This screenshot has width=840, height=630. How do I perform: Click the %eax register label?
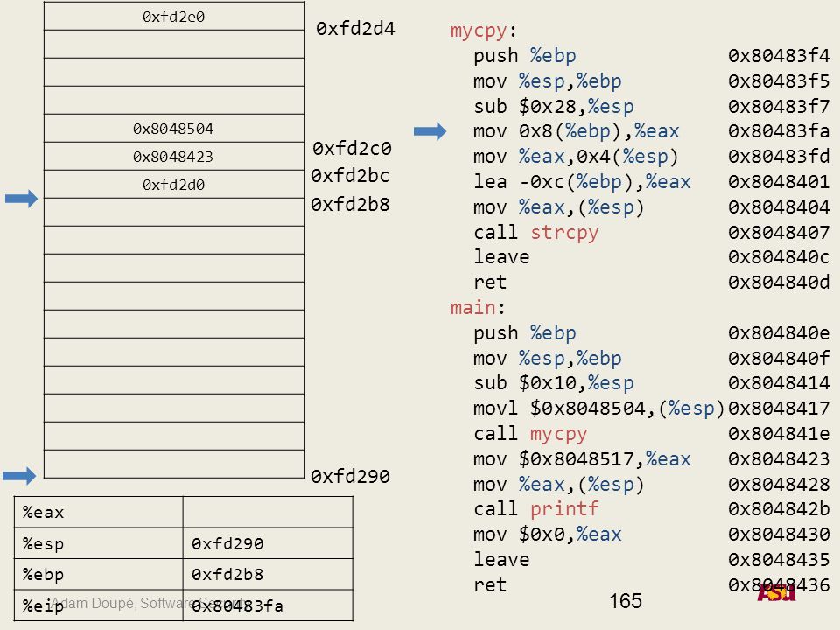(x=44, y=513)
